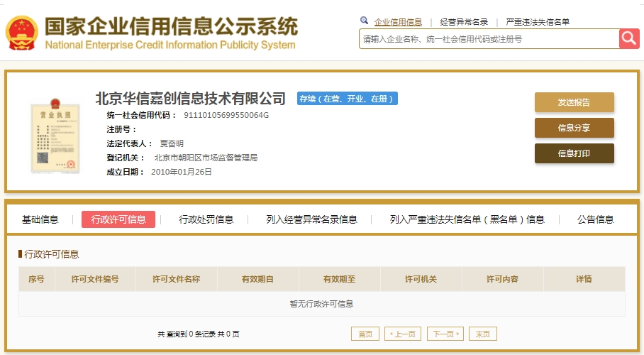The image size is (644, 355).
Task: Open the 列入严重违法失信名单（黑名单）信息 tab
Action: [x=467, y=219]
